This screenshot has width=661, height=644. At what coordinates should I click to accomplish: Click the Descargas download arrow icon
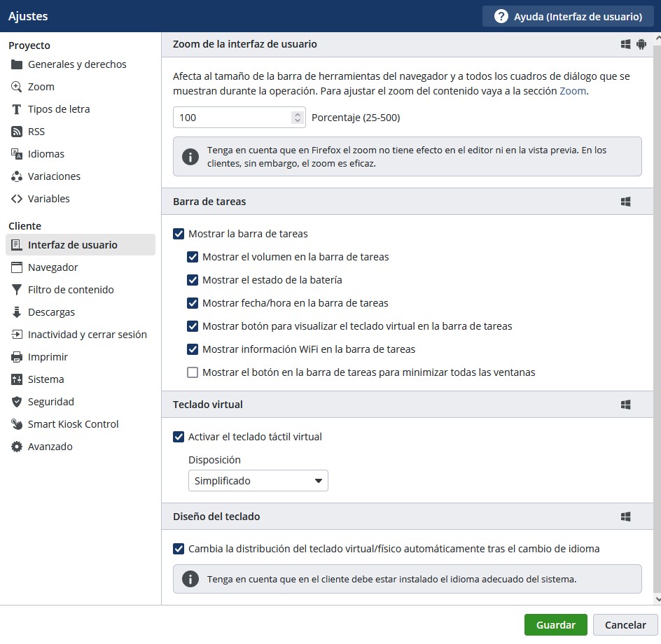(x=17, y=312)
